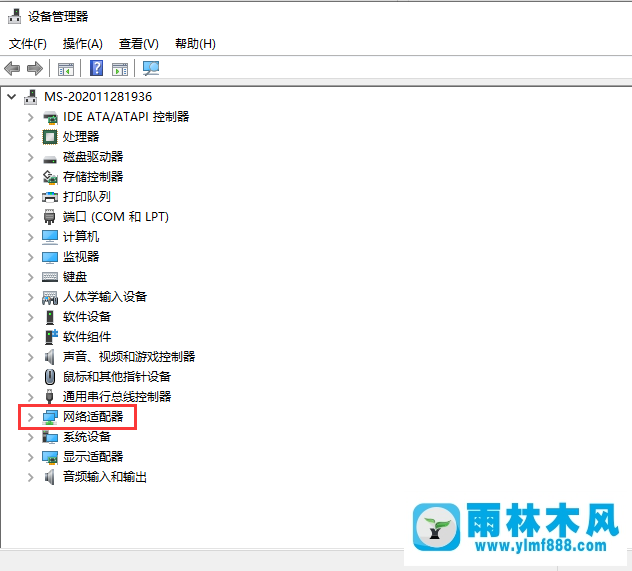Select the MS-202011281936 computer name
Screen dimensions: 632x571
(x=98, y=97)
